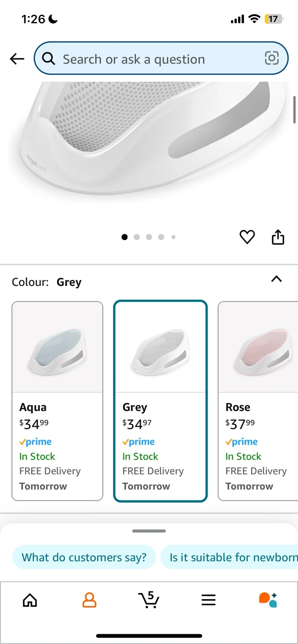Open the hamburger menu tab
This screenshot has width=298, height=644.
tap(209, 600)
